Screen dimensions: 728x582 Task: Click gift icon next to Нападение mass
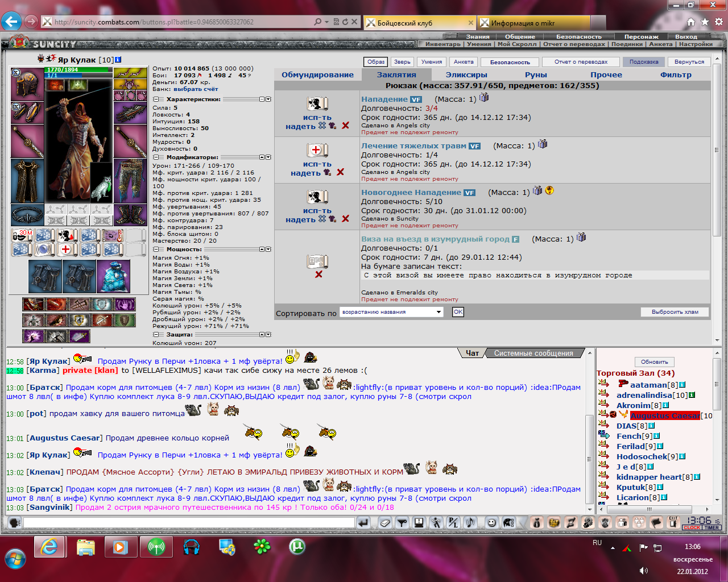coord(483,97)
